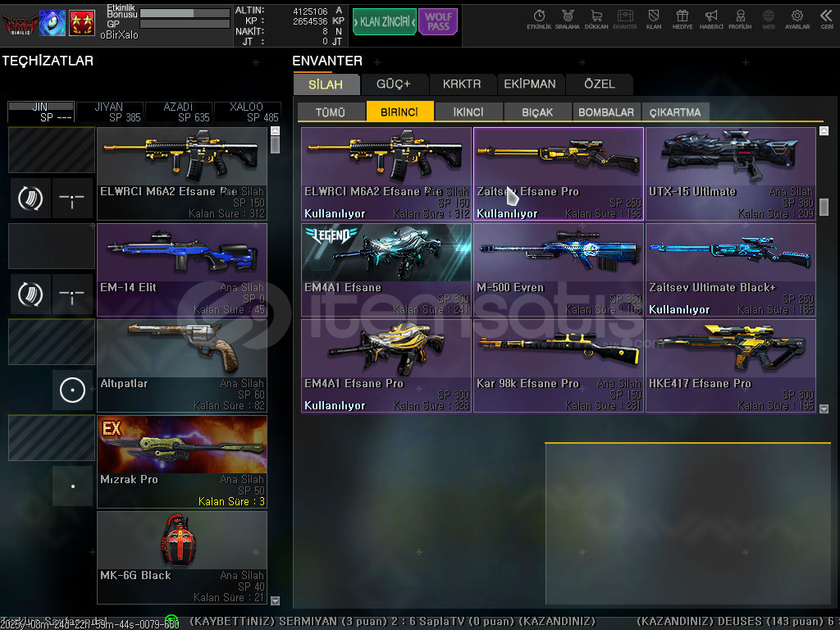
Task: Select Kar 98k Efsane Pro in inventory
Action: [x=559, y=366]
